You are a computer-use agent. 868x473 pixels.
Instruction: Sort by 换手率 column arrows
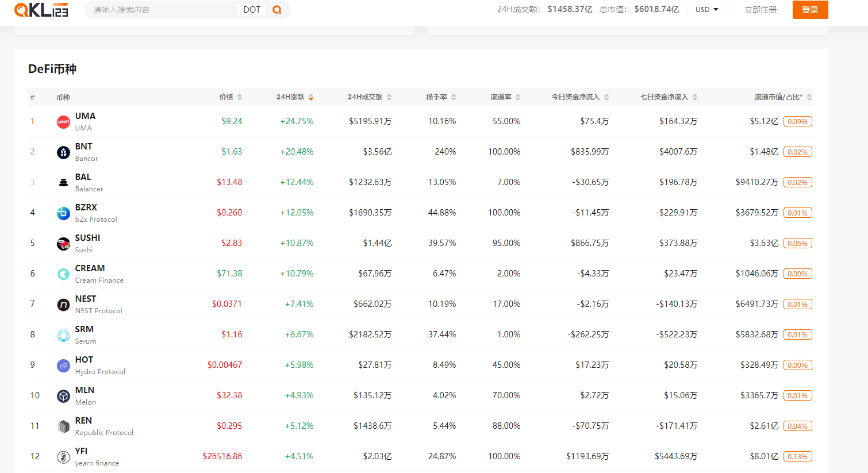tap(454, 97)
